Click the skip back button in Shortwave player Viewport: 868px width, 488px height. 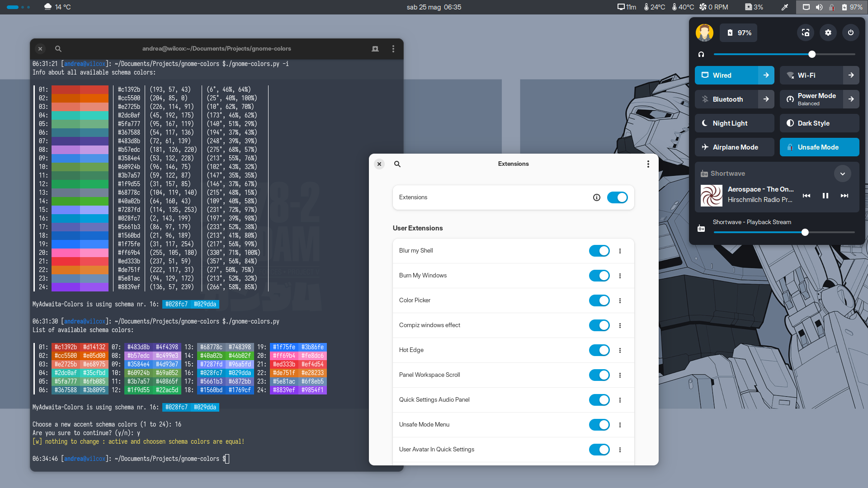807,196
